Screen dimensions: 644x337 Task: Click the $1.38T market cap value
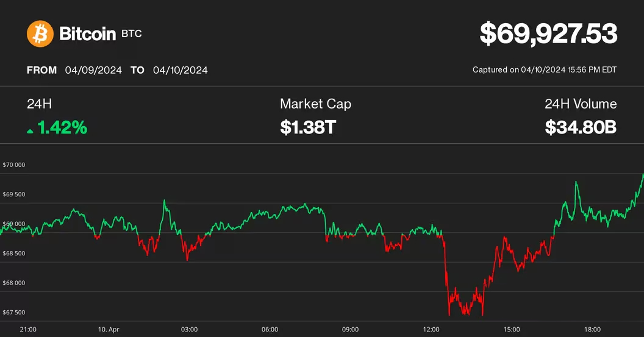pos(308,128)
